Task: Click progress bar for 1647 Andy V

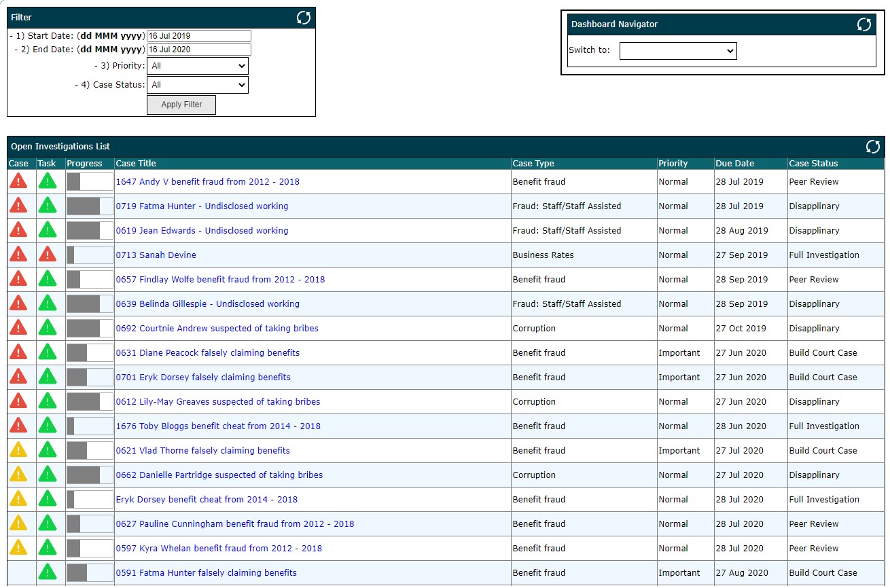Action: 90,181
